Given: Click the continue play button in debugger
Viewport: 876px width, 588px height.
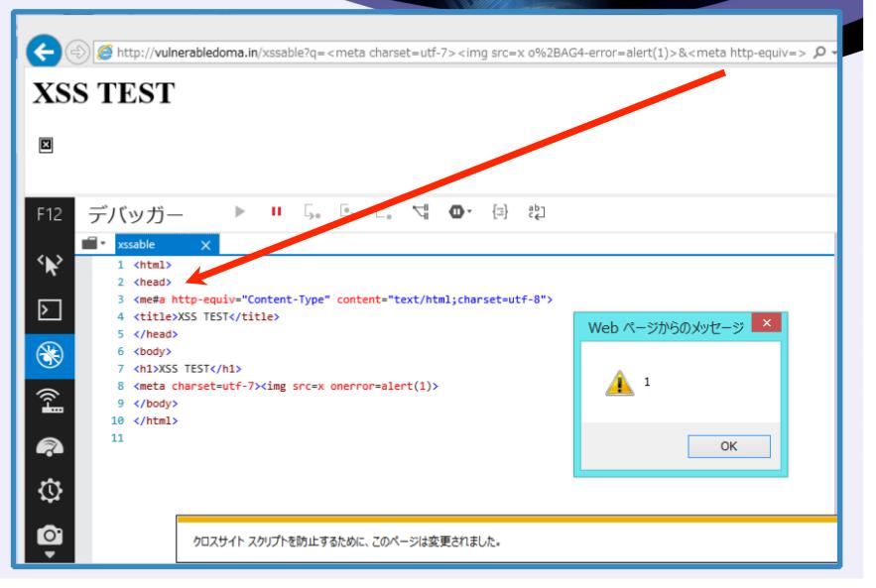Looking at the screenshot, I should point(240,211).
